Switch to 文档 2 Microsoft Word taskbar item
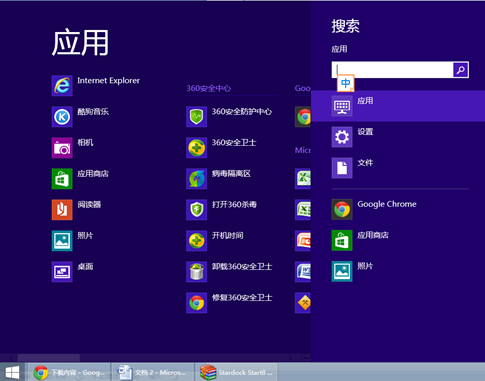Image resolution: width=485 pixels, height=381 pixels. [153, 372]
